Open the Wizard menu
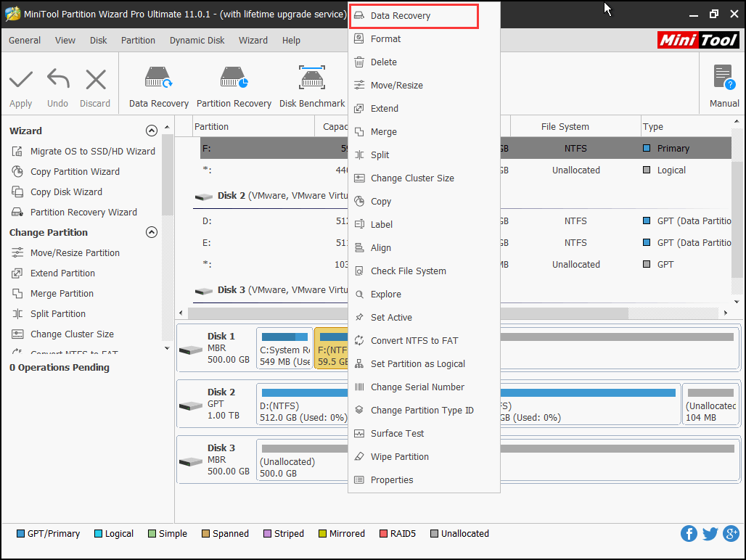Image resolution: width=746 pixels, height=560 pixels. point(253,41)
